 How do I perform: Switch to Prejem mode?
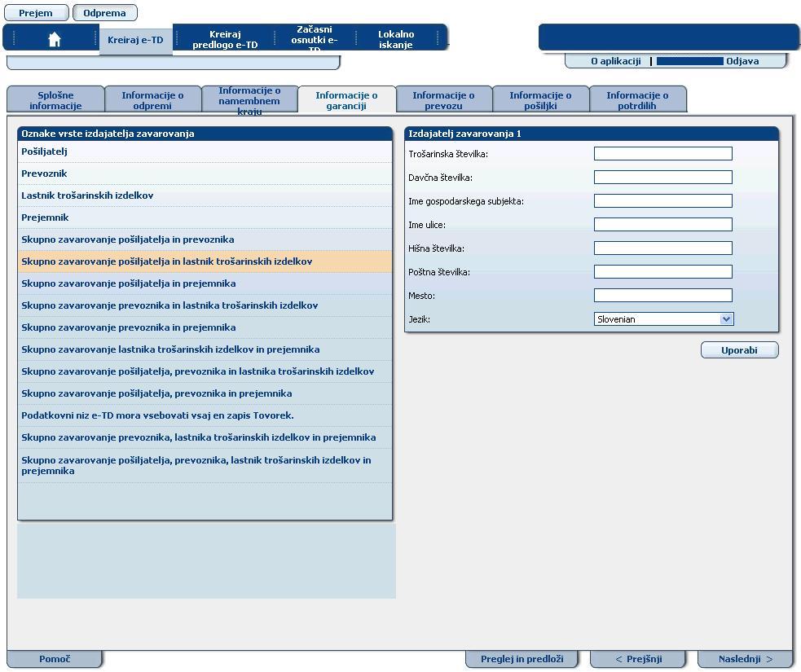coord(36,13)
